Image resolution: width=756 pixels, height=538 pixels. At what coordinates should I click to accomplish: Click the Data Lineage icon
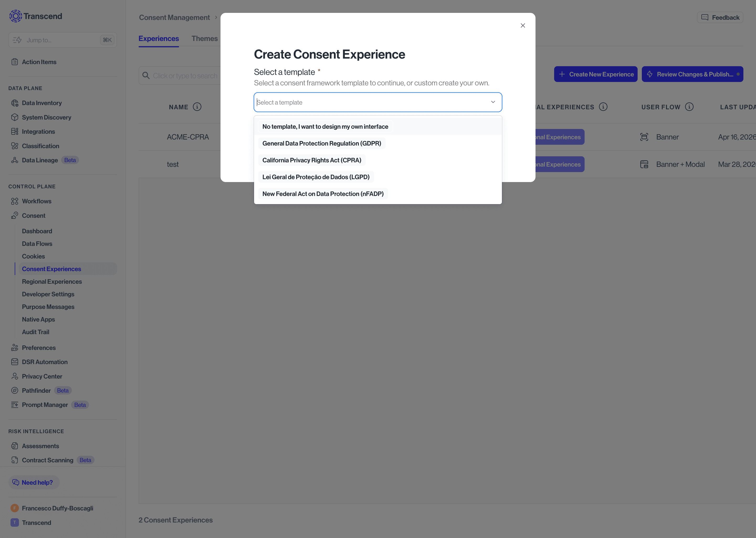click(x=14, y=160)
